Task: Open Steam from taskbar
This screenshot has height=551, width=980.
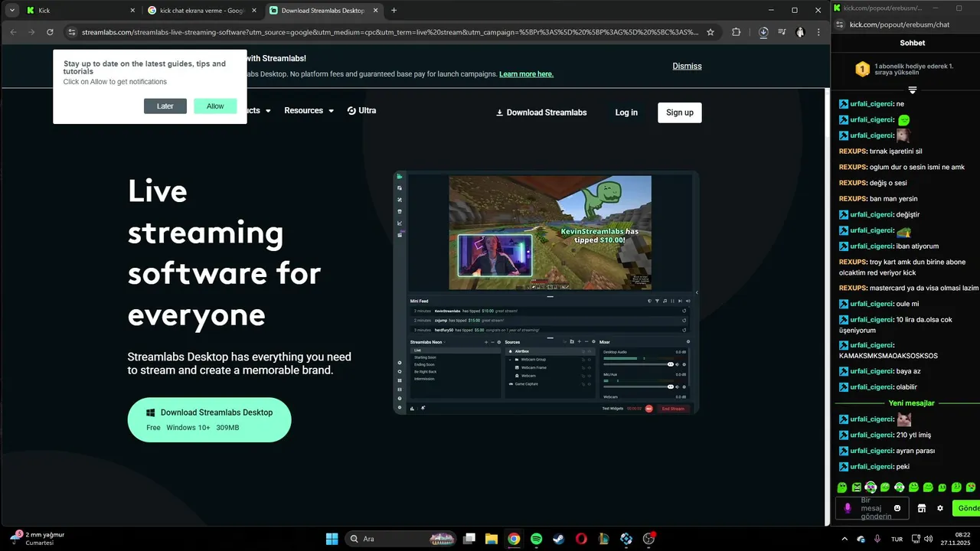Action: pyautogui.click(x=559, y=539)
